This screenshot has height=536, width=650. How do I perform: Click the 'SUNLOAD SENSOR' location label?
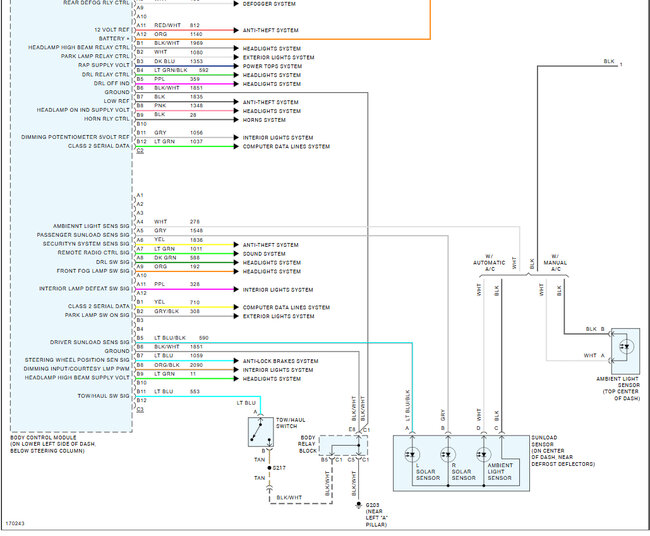tap(563, 451)
